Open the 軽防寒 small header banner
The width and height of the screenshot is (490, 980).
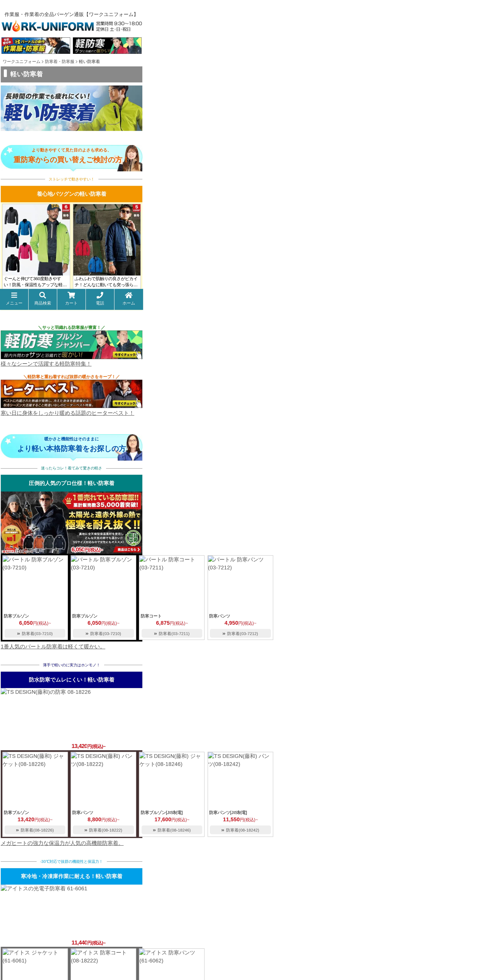coord(107,46)
